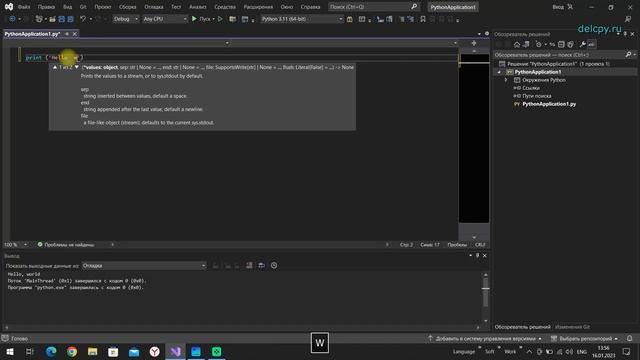Open Microsoft Edge from the taskbar
The height and width of the screenshot is (360, 640).
[51, 351]
